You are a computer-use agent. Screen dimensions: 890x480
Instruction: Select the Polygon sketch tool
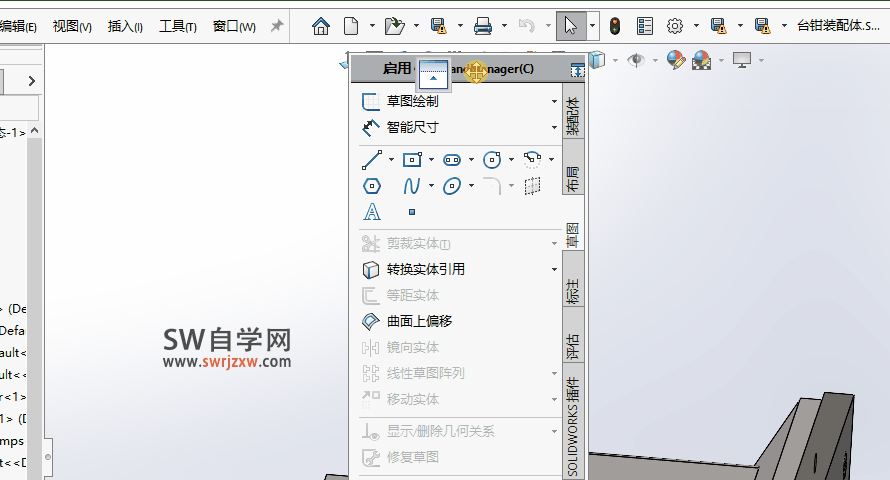[x=371, y=186]
